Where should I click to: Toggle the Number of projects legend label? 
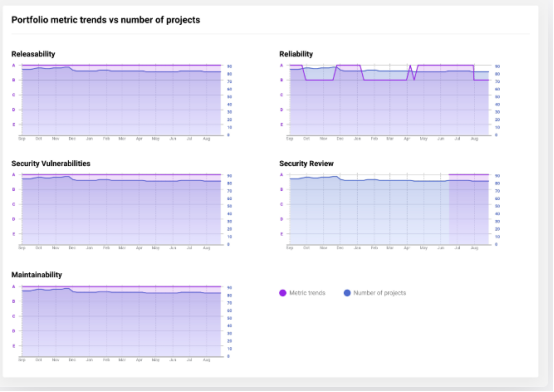click(x=379, y=293)
